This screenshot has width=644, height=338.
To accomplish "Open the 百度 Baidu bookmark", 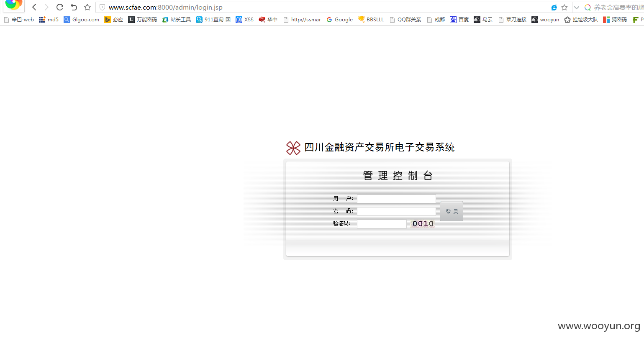I will tap(459, 20).
